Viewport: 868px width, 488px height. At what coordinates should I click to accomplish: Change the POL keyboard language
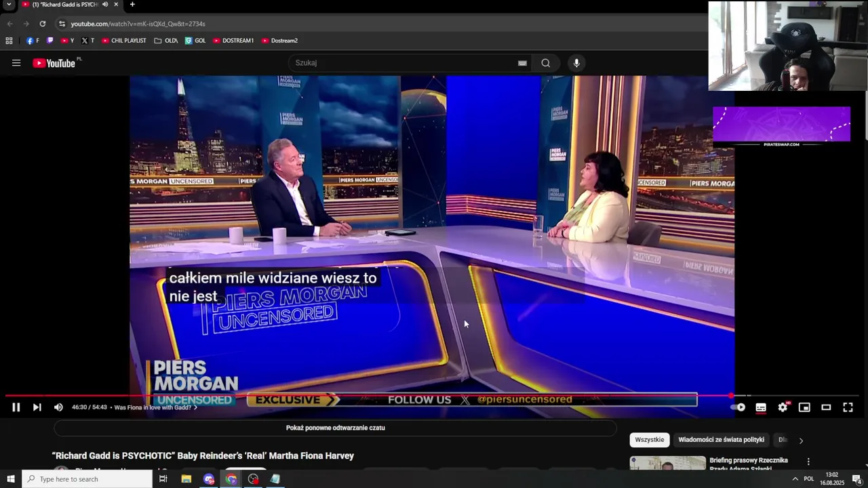click(808, 479)
